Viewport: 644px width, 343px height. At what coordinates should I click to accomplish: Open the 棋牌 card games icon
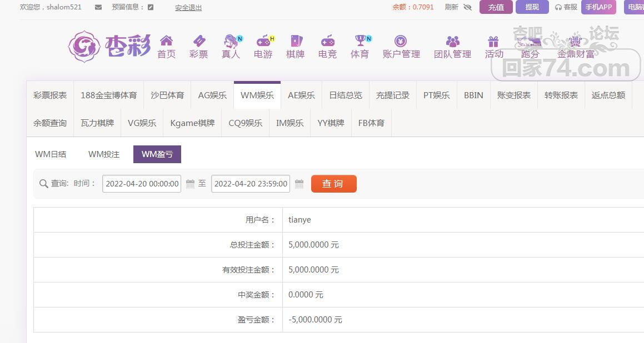295,41
